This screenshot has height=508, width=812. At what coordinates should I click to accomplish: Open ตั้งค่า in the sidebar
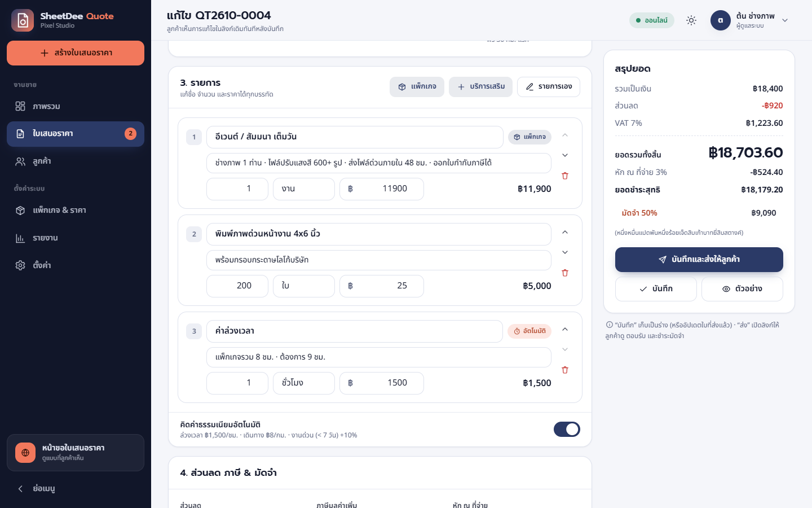point(76,265)
